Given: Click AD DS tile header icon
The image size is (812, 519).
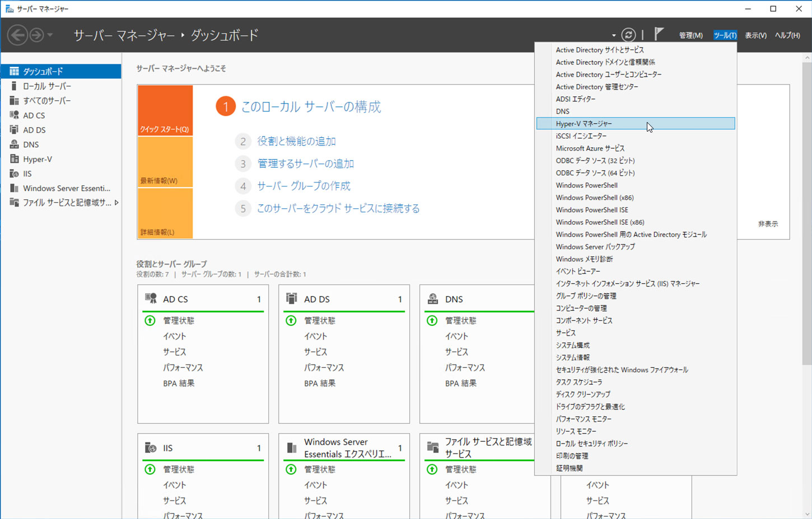Looking at the screenshot, I should [292, 298].
